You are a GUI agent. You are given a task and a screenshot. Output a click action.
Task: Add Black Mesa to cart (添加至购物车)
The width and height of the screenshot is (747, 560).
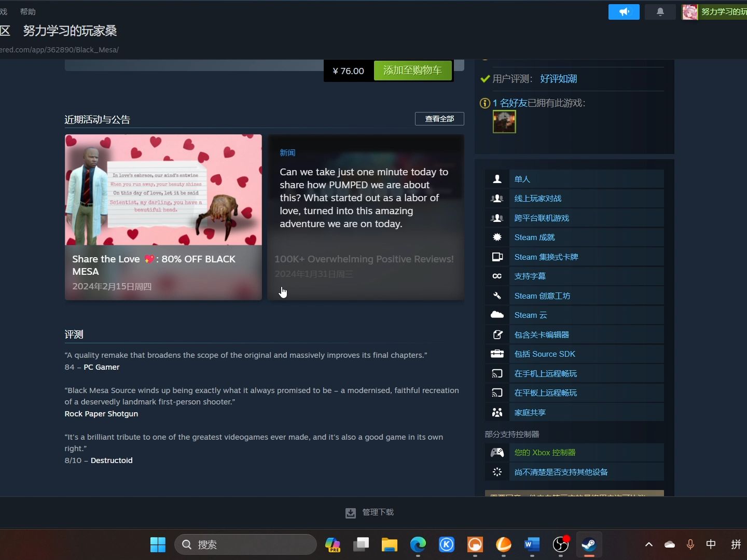coord(412,71)
